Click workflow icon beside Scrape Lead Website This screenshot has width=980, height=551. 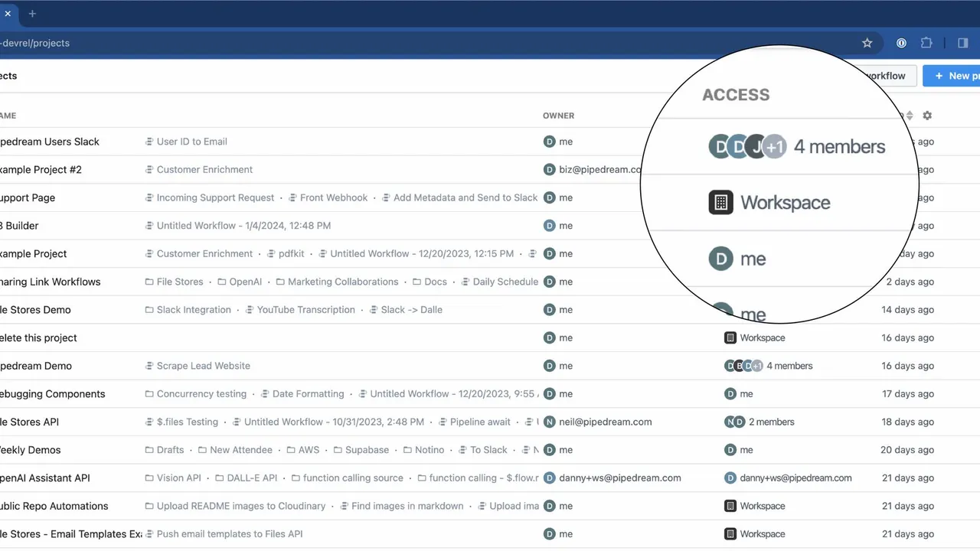(149, 366)
